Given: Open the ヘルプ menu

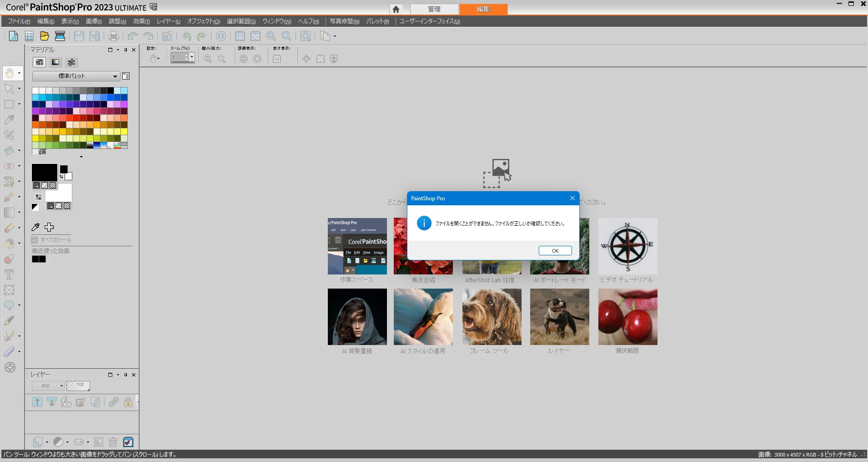Looking at the screenshot, I should tap(308, 21).
